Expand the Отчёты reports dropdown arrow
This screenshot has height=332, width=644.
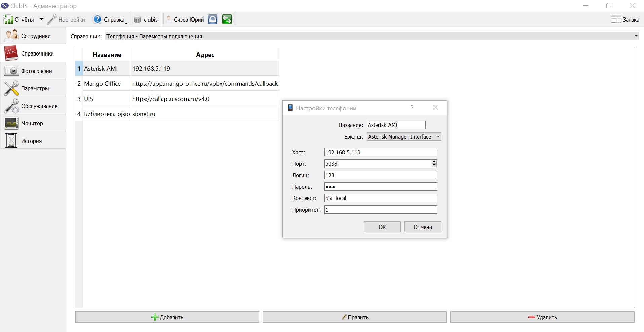pyautogui.click(x=41, y=20)
